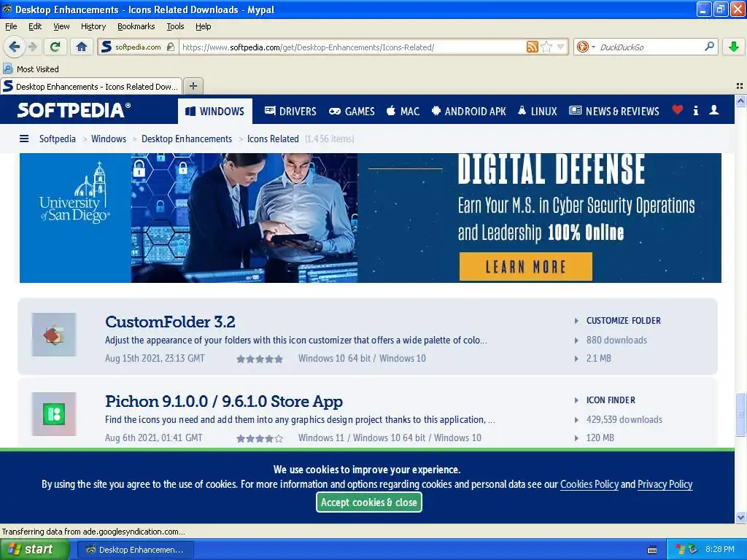Select the Desktop Enhancements browser tab
This screenshot has height=560, width=747.
coord(91,86)
